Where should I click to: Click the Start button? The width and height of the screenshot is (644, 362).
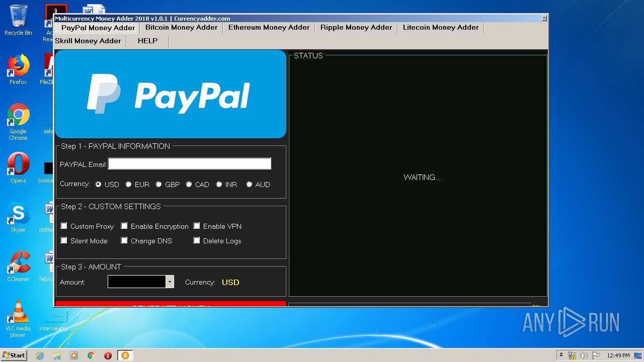(14, 355)
